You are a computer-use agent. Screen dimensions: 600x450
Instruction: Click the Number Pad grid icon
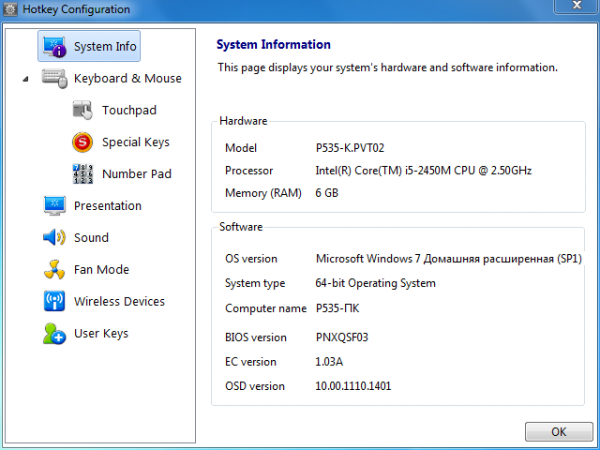click(83, 174)
